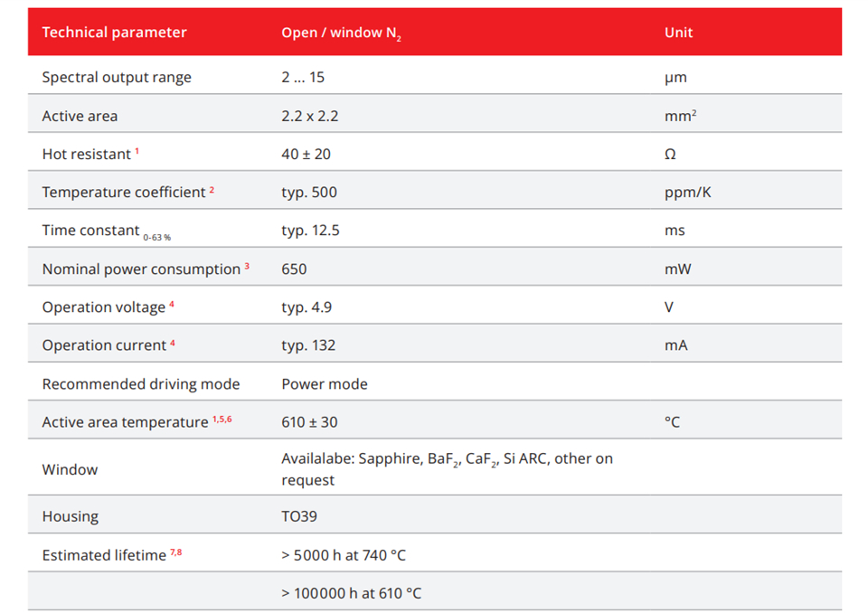Click the 'mW' unit cell

675,269
